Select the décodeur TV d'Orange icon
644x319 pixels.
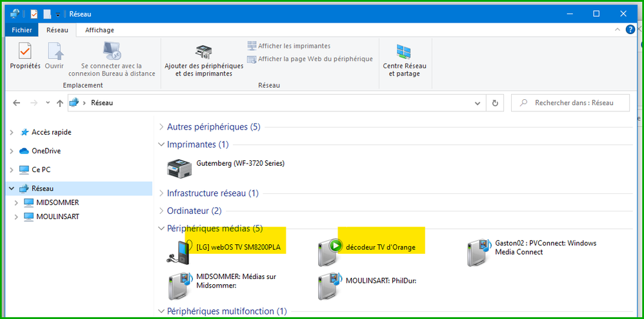[331, 251]
